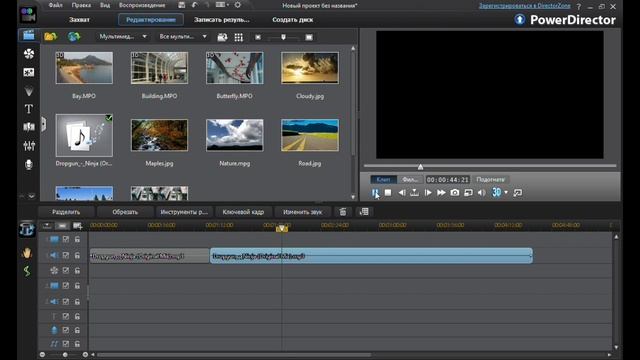Open the Все мульти... filter dropdown
This screenshot has width=640, height=360.
point(183,37)
